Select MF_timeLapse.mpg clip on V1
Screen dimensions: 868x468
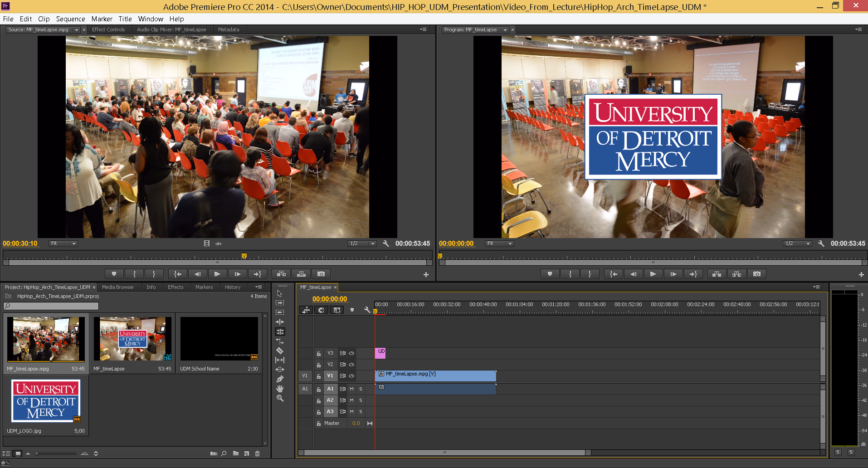tap(435, 375)
